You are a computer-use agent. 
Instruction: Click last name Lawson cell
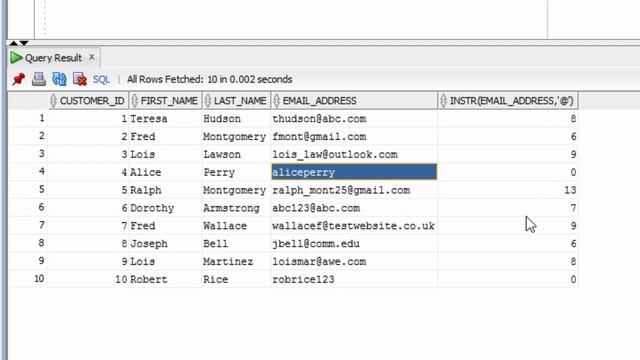click(236, 154)
